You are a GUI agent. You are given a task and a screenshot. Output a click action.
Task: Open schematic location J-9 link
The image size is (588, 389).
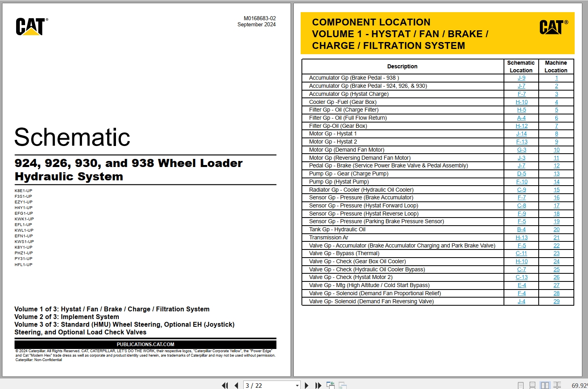point(521,78)
